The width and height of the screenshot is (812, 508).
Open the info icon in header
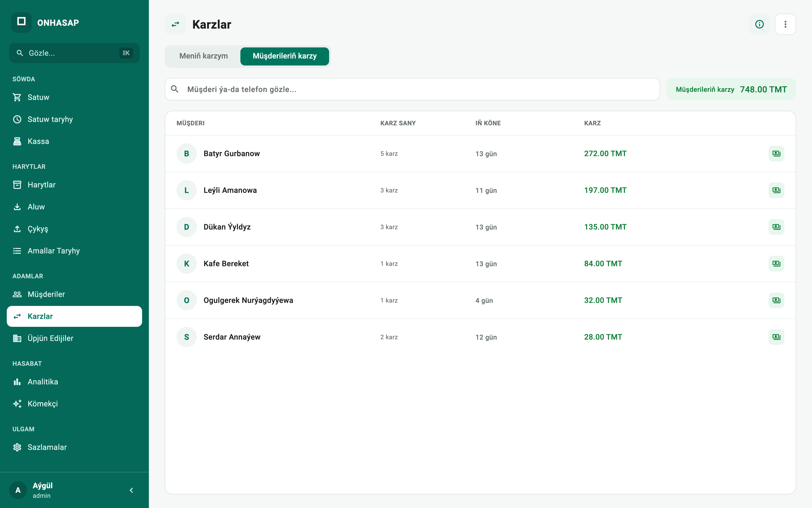point(759,24)
